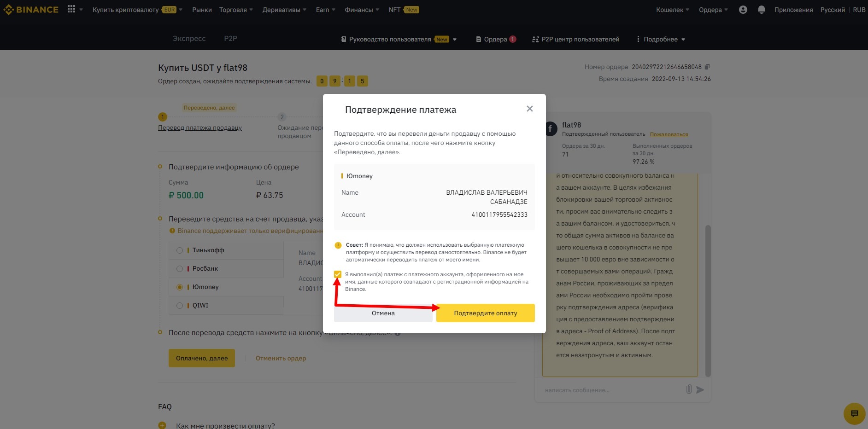Screen dimensions: 868x429
Task: Click the chat panel scrollbar
Action: click(708, 299)
